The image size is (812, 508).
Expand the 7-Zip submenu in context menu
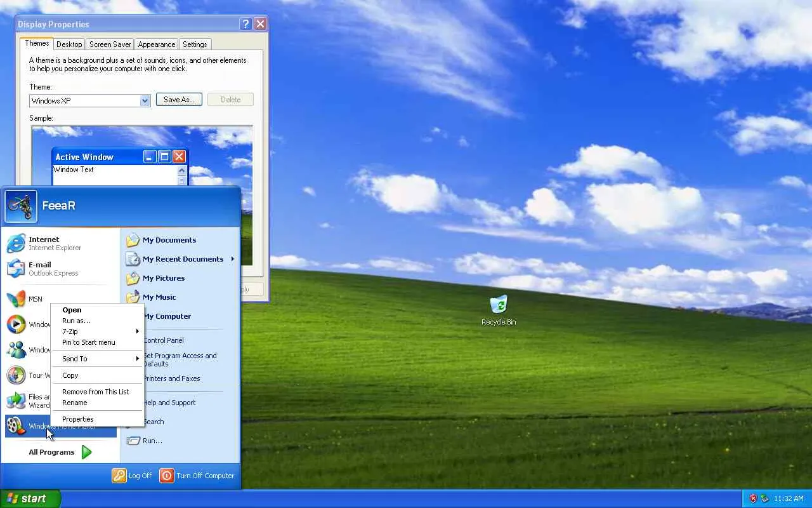97,331
